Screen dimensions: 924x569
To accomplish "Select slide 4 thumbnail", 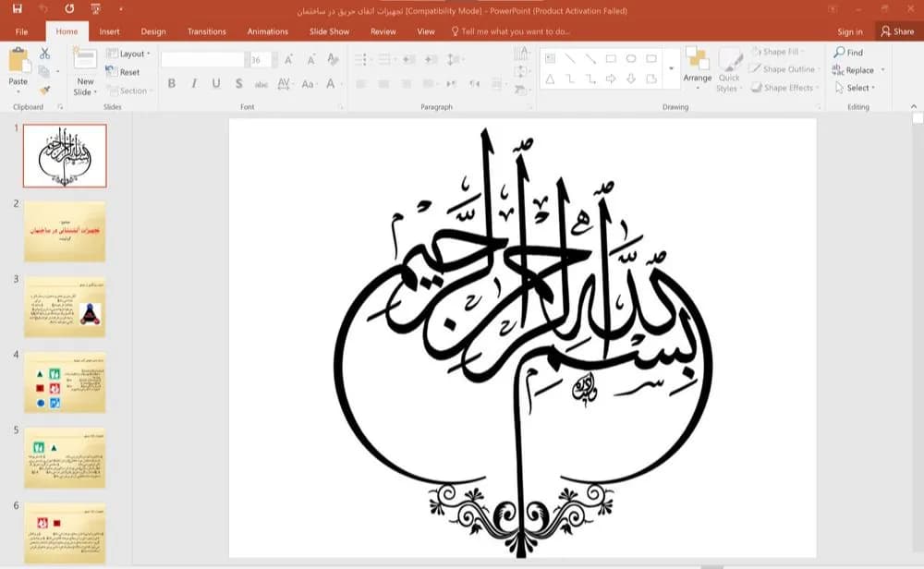I will (x=65, y=382).
